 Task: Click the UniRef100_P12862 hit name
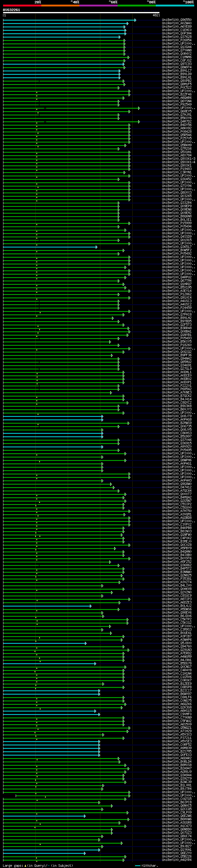click(177, 294)
